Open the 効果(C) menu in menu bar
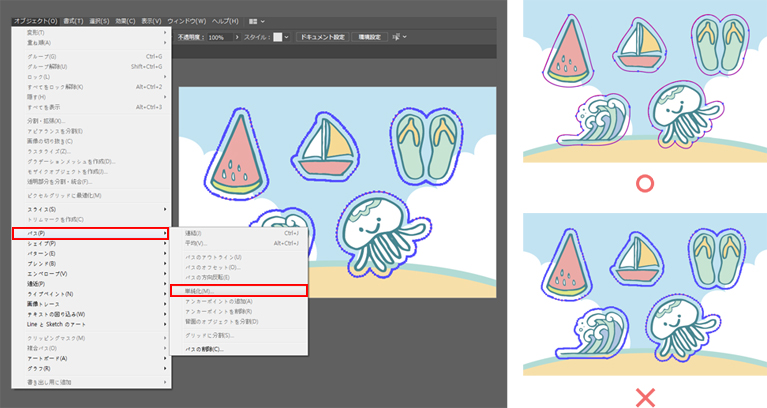 [x=126, y=20]
